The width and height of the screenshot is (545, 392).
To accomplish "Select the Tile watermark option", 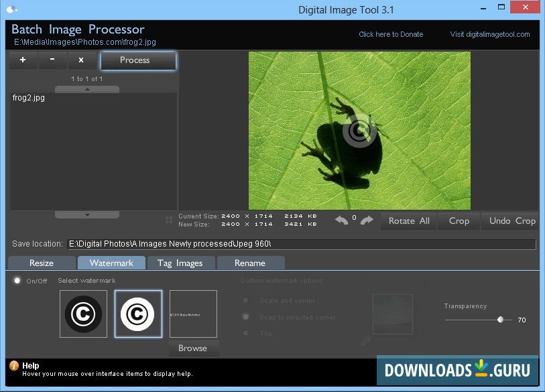I will 246,333.
